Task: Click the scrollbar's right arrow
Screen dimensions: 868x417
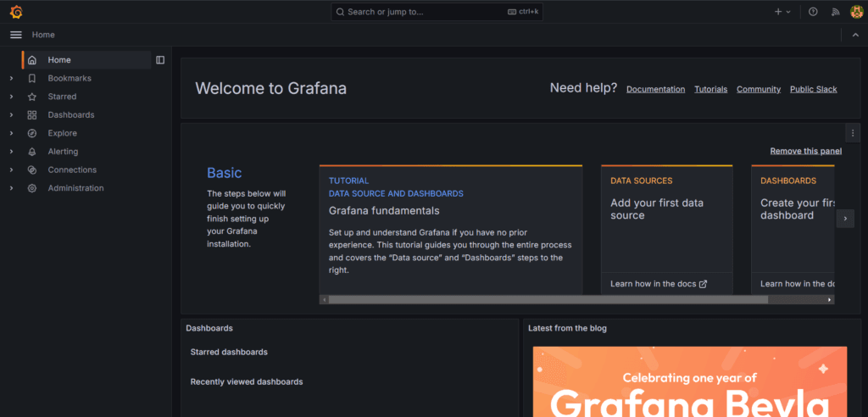Action: click(x=829, y=299)
